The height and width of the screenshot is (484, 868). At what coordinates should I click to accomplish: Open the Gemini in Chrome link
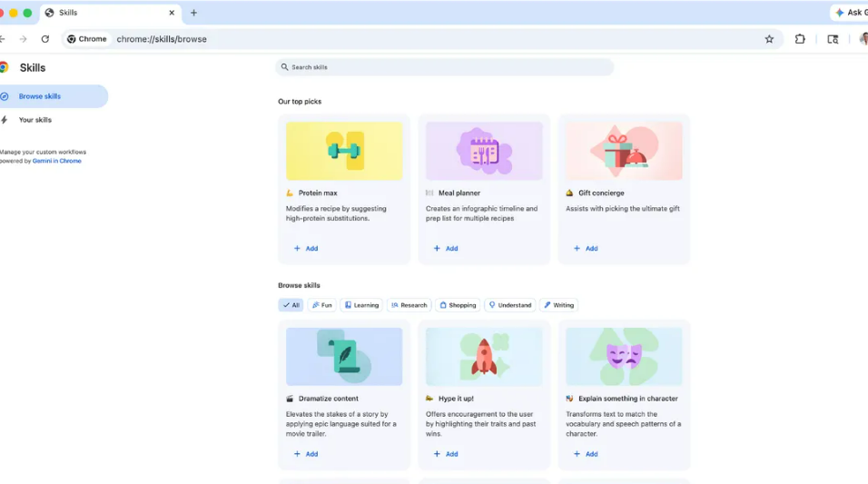[57, 161]
